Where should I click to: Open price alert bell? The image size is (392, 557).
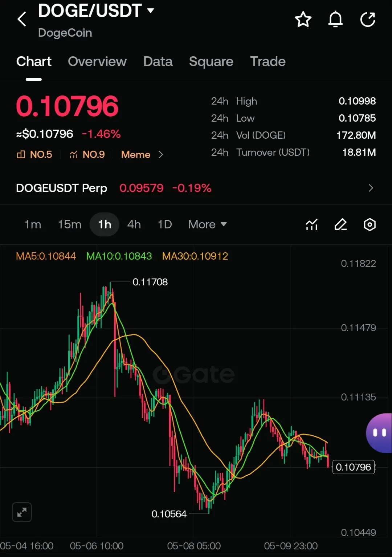click(335, 20)
